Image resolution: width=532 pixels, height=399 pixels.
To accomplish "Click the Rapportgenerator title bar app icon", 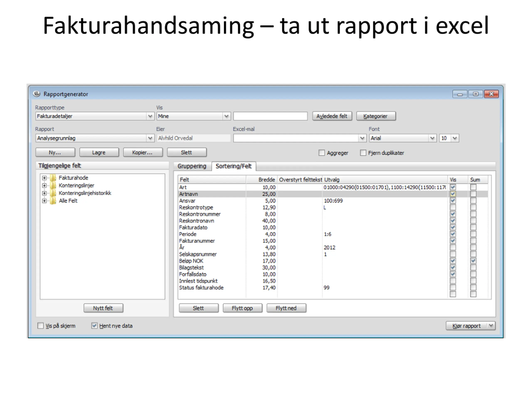I will tap(37, 94).
